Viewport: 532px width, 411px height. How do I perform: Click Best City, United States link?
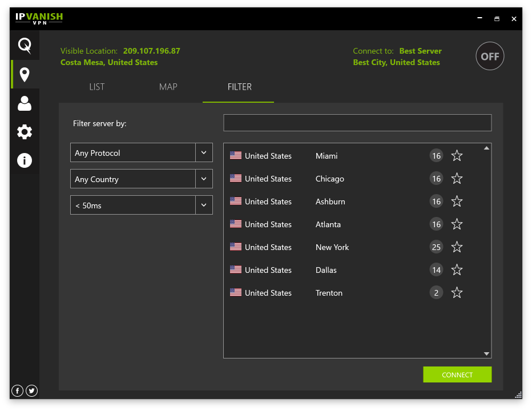396,62
